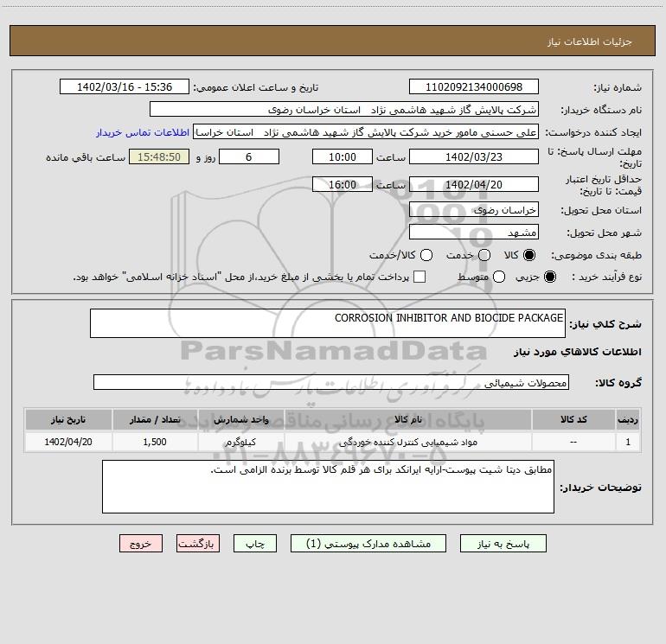
Task: Choose متوسط purchase process radio
Action: (499, 277)
